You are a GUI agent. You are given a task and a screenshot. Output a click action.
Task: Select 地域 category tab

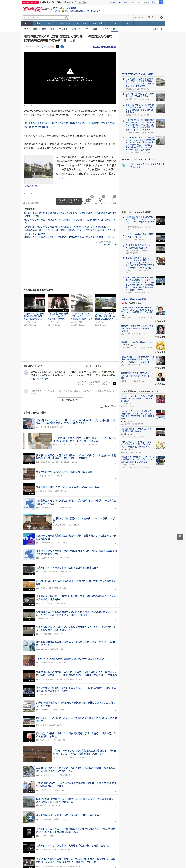point(114,29)
